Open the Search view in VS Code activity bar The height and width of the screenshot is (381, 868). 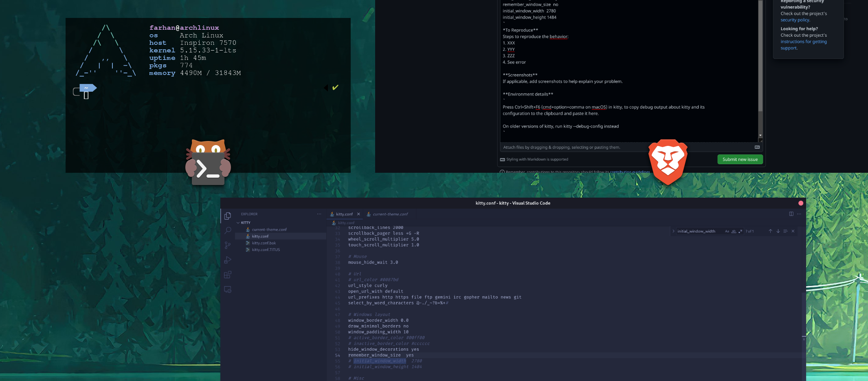coord(228,230)
